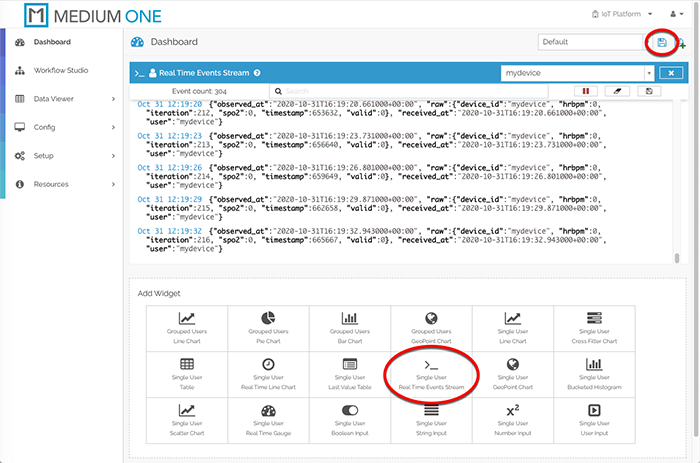Add a Single User Boolean Input widget
The width and height of the screenshot is (700, 463).
(x=349, y=416)
